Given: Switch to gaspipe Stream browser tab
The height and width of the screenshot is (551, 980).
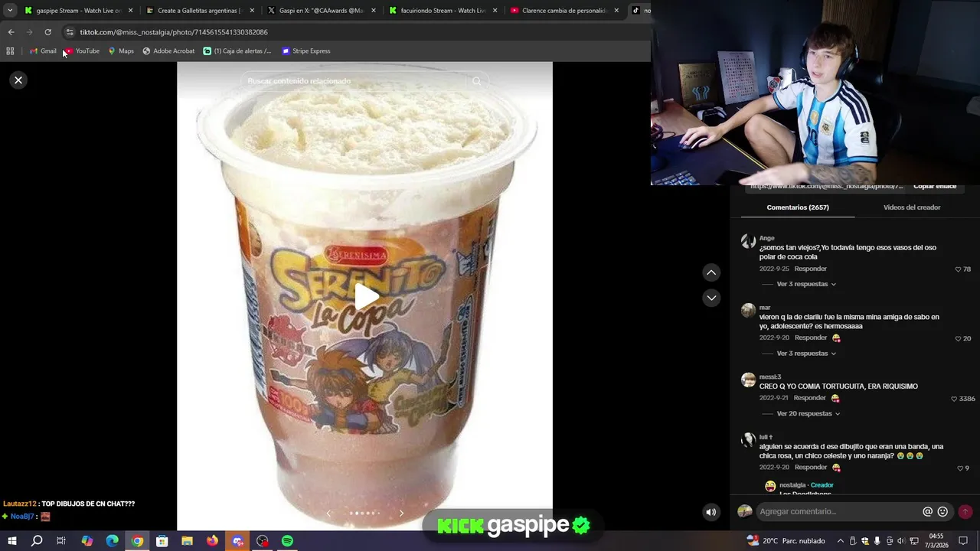Looking at the screenshot, I should tap(79, 11).
